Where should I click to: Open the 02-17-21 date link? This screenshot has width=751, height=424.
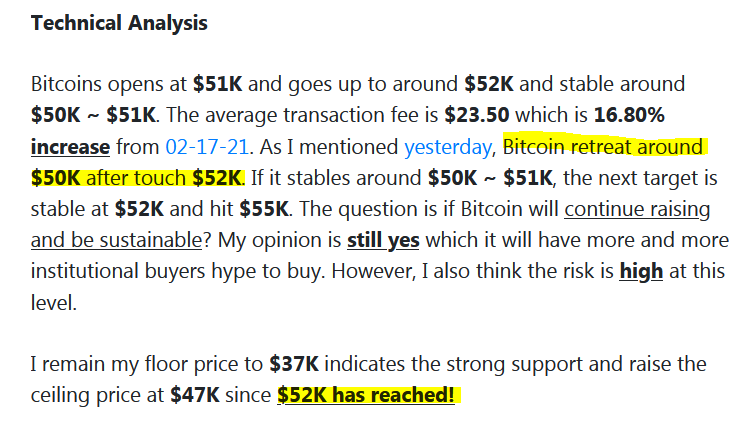point(207,147)
